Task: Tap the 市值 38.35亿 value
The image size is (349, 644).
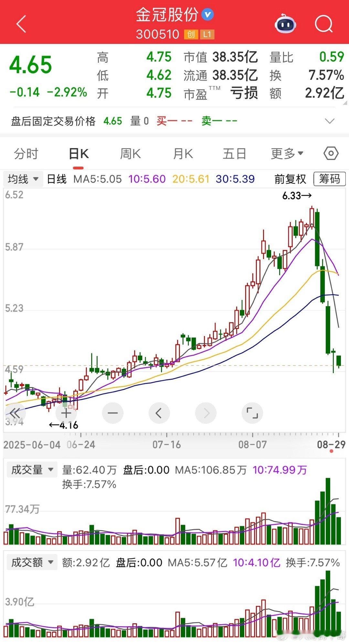Action: (x=235, y=57)
